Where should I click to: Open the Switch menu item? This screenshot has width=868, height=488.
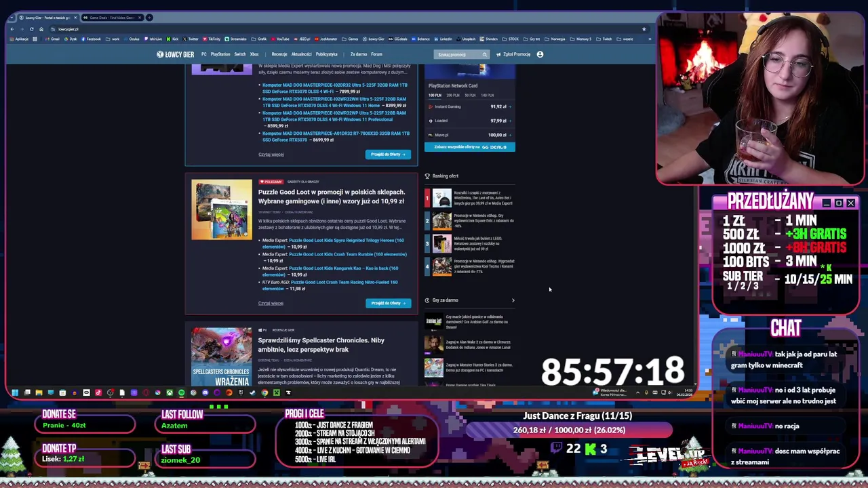click(x=239, y=54)
